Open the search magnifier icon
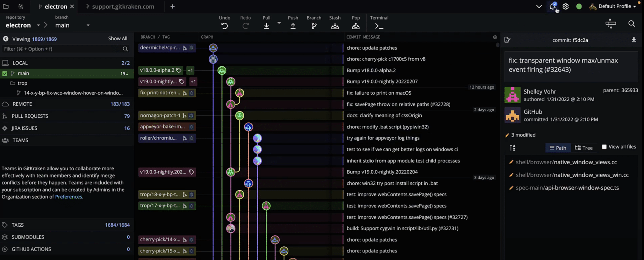 (x=631, y=24)
